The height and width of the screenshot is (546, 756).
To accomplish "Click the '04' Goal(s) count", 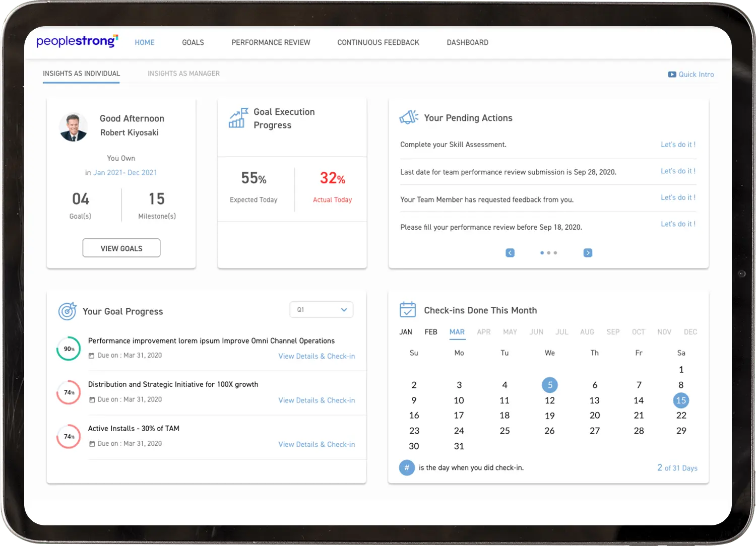I will (x=81, y=199).
